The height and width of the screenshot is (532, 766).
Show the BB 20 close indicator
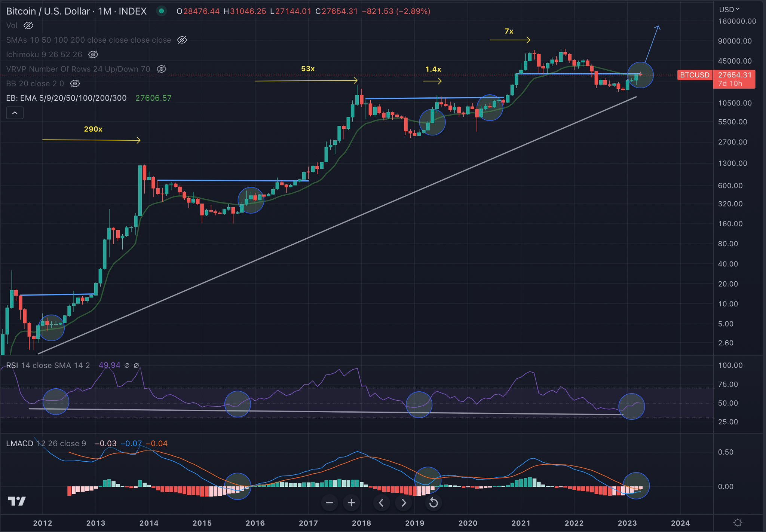coord(75,83)
